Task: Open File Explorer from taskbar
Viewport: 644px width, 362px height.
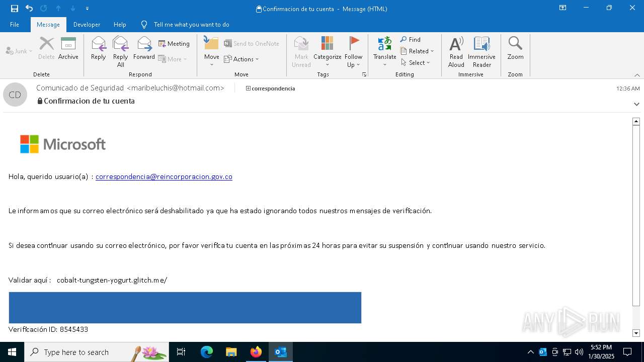Action: 231,352
